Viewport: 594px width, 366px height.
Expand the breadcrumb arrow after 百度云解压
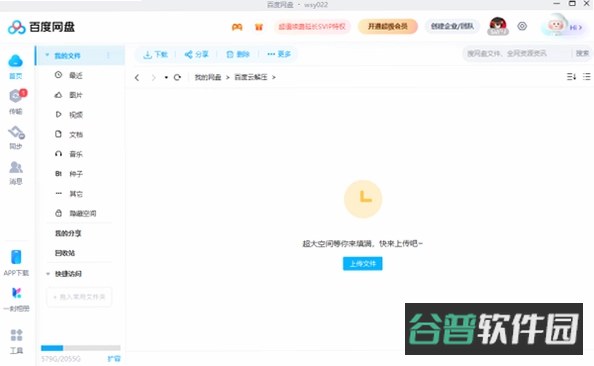click(274, 77)
